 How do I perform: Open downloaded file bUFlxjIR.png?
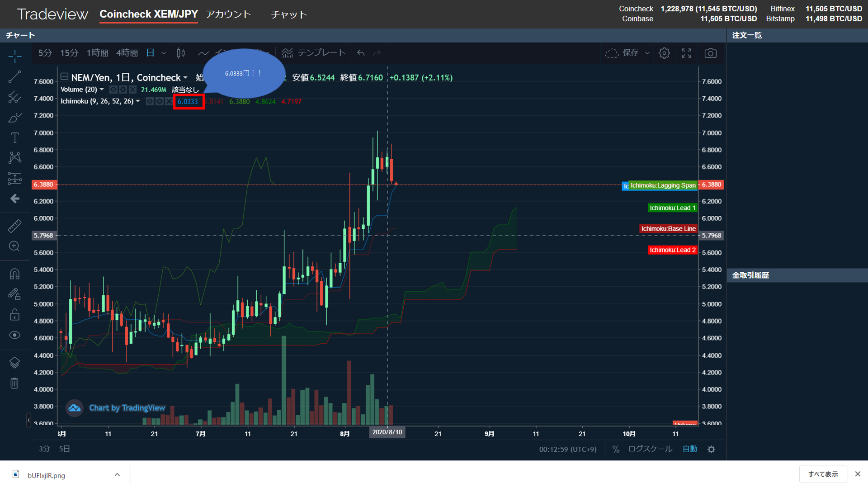pyautogui.click(x=46, y=475)
